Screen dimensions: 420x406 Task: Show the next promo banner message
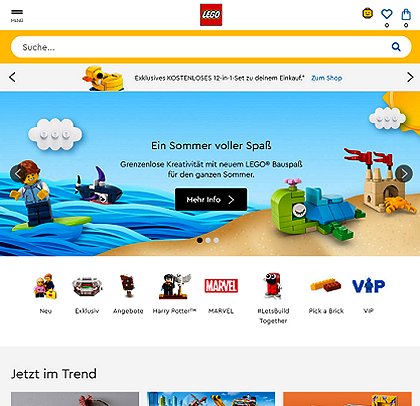tap(410, 77)
